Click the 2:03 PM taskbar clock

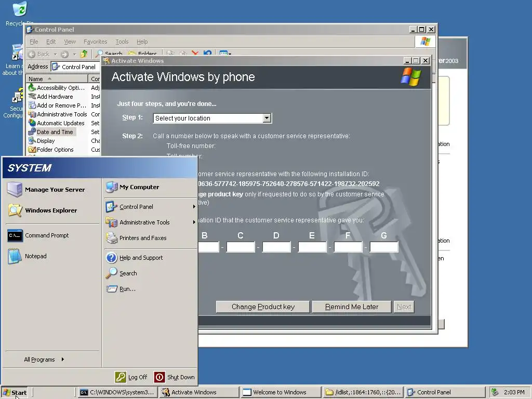point(514,392)
